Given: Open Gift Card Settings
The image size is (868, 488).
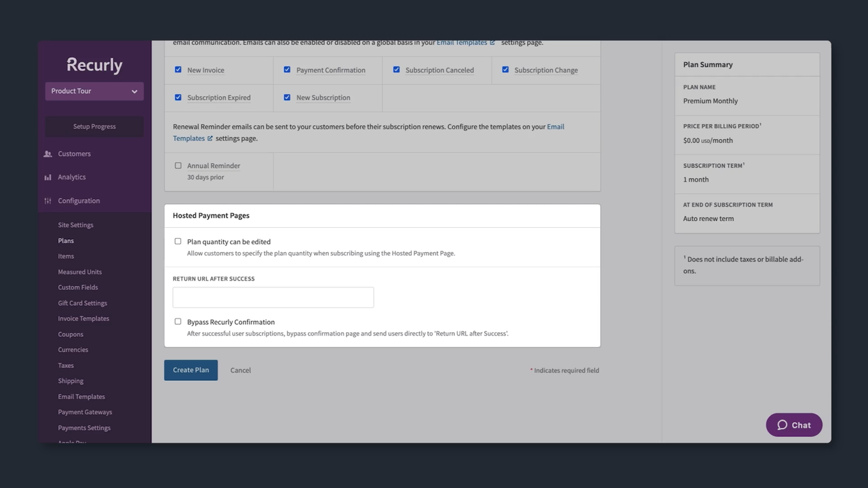Looking at the screenshot, I should click(82, 303).
